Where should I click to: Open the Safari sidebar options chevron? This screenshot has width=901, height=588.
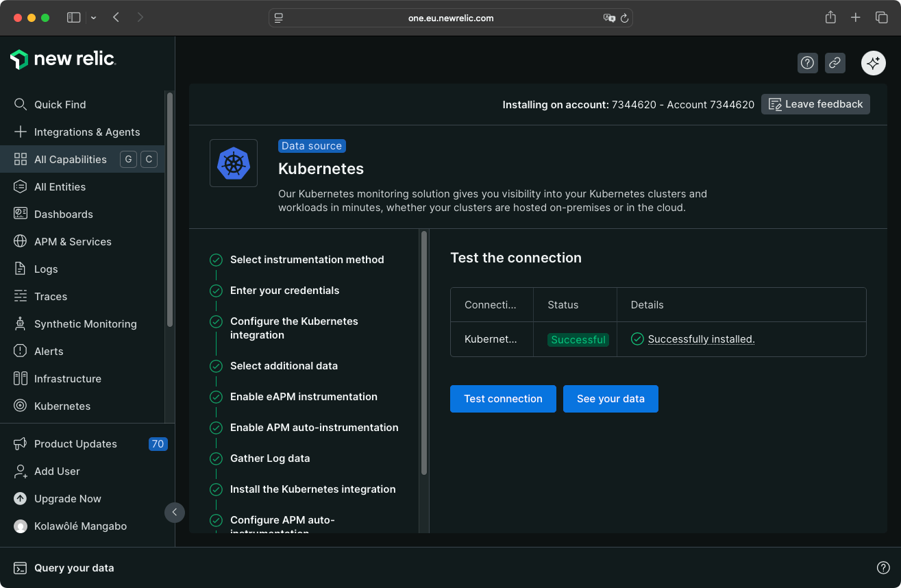[x=94, y=17]
